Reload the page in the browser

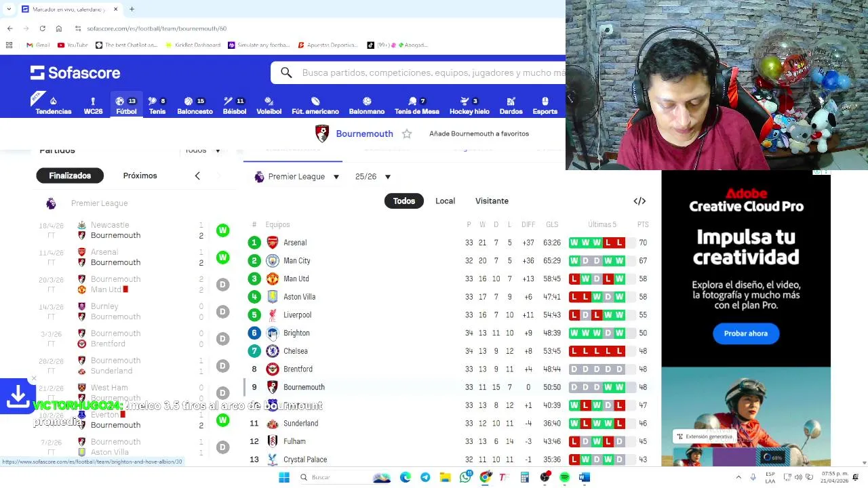pos(42,28)
